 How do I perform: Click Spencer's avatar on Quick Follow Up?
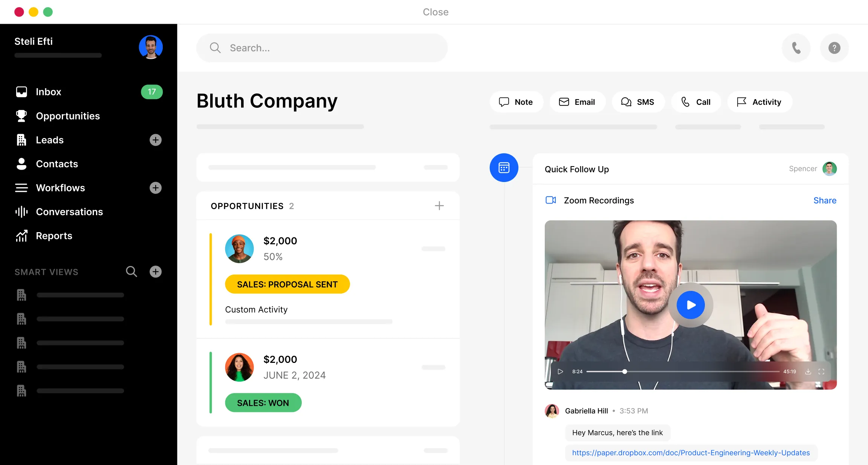pyautogui.click(x=830, y=169)
